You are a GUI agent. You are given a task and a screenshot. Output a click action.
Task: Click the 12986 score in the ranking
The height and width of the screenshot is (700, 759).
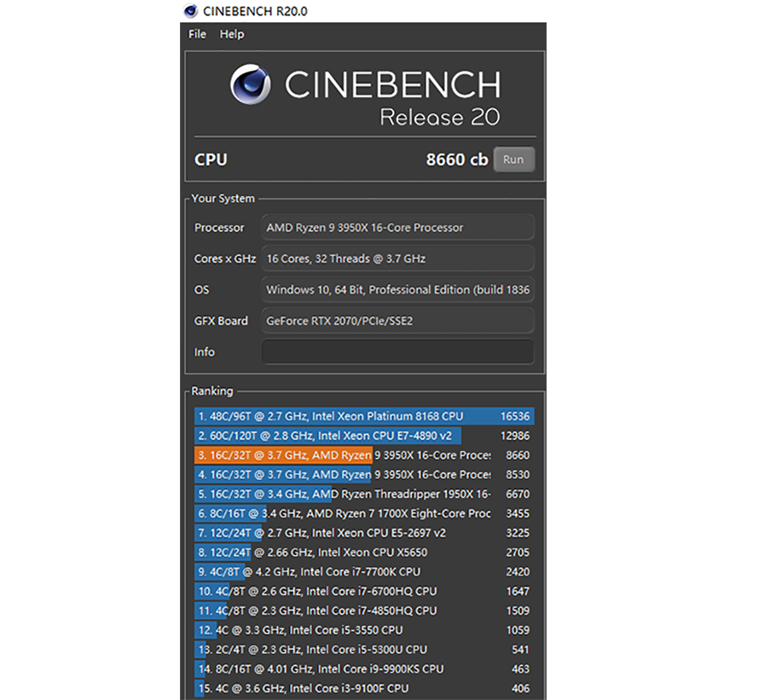click(x=515, y=436)
